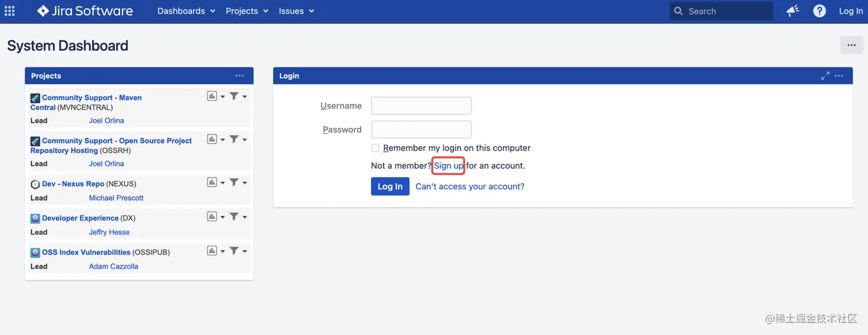
Task: Open reports chart icon for OSSRH project
Action: [212, 139]
